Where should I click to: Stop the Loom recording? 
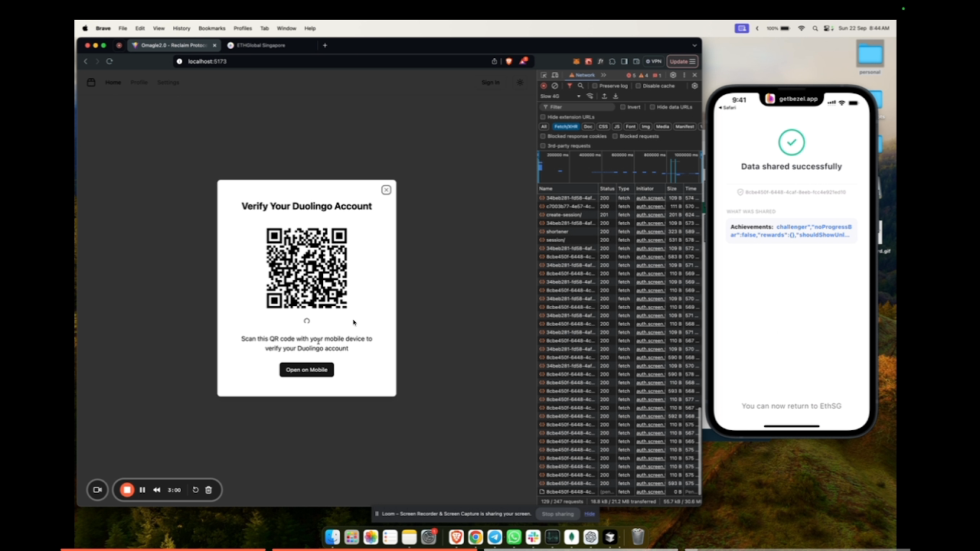(x=127, y=490)
